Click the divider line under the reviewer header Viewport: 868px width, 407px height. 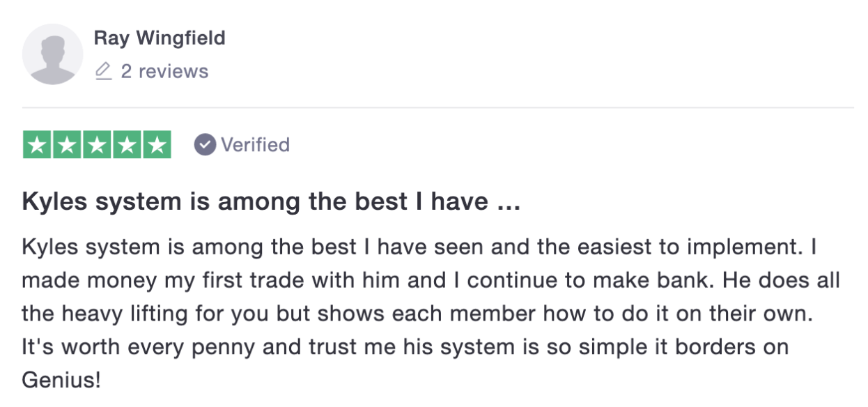click(x=438, y=108)
